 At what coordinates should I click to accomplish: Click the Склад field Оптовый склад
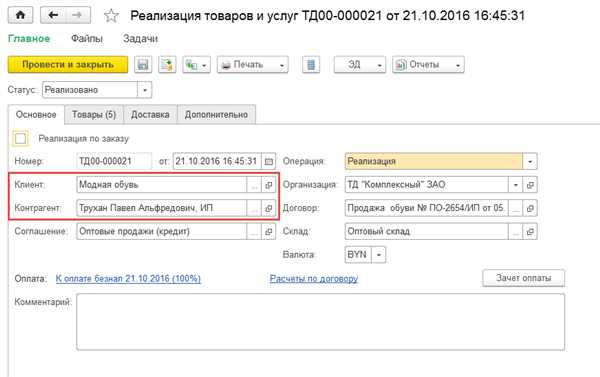click(426, 232)
